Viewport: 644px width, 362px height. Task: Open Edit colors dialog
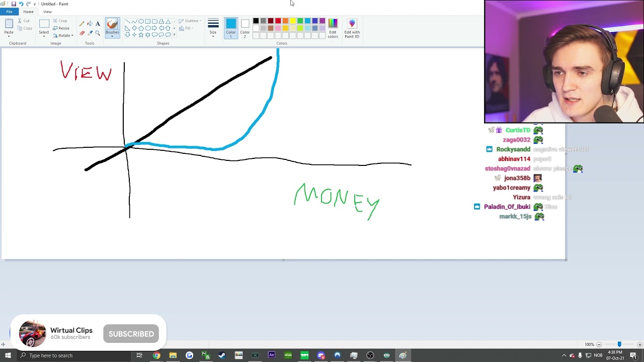click(x=333, y=28)
